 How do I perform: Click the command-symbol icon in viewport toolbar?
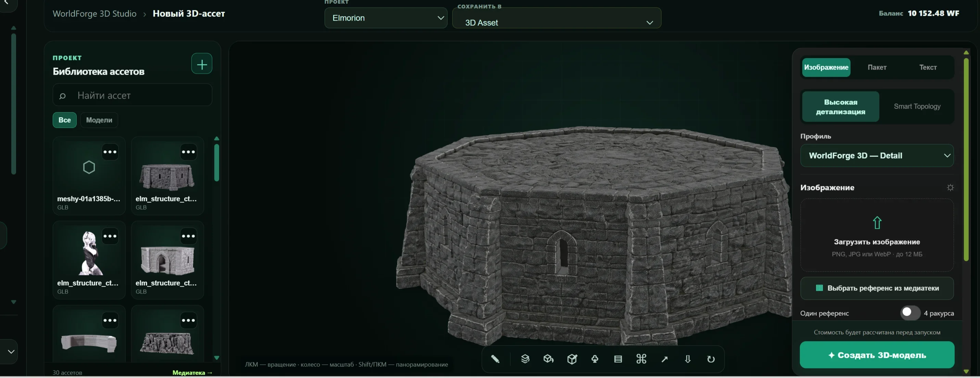[x=641, y=358]
